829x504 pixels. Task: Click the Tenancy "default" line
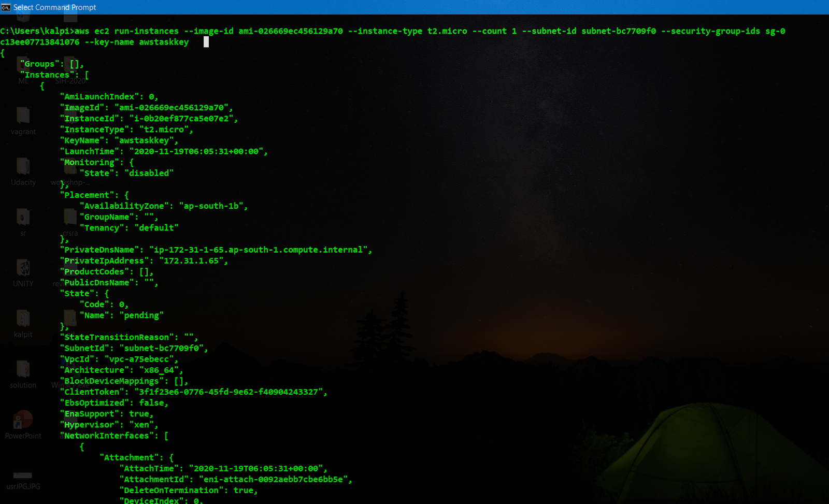[x=129, y=228]
